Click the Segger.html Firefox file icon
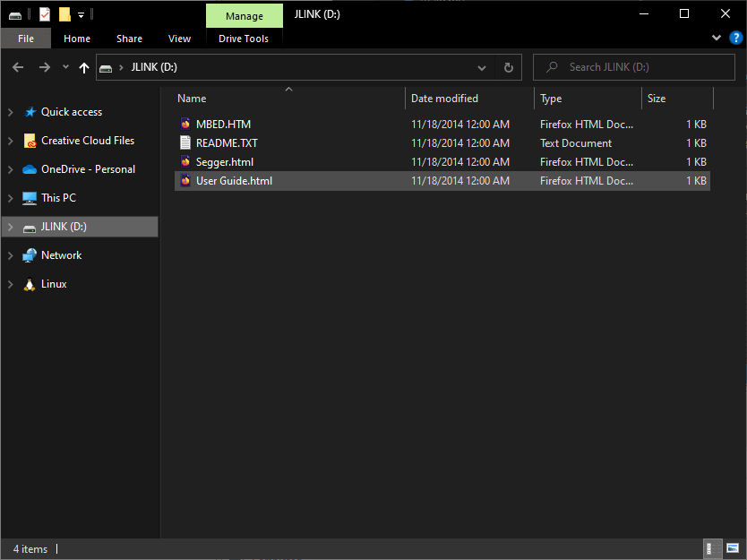 [185, 161]
